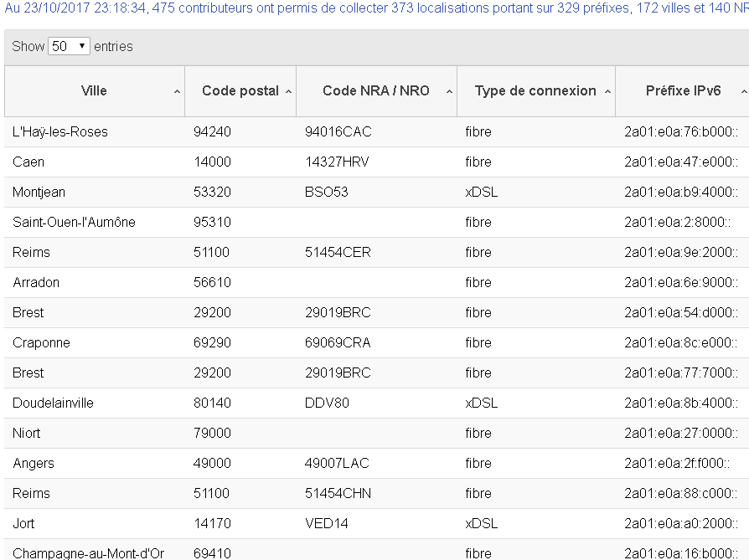Select the Champagne-au-Mont-d'Or city cell
749x560 pixels.
(x=88, y=553)
